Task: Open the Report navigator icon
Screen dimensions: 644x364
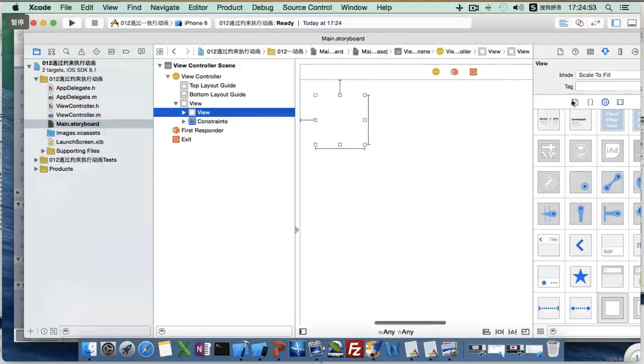Action: (141, 51)
